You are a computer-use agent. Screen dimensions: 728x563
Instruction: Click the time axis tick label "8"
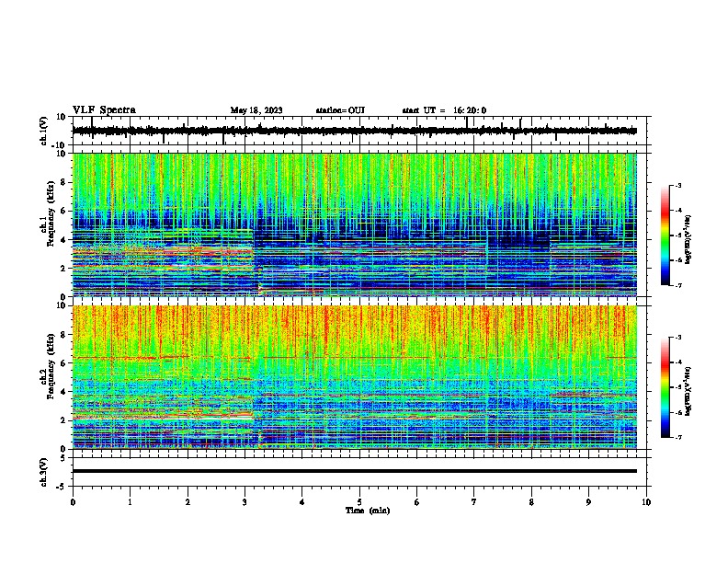(x=531, y=502)
